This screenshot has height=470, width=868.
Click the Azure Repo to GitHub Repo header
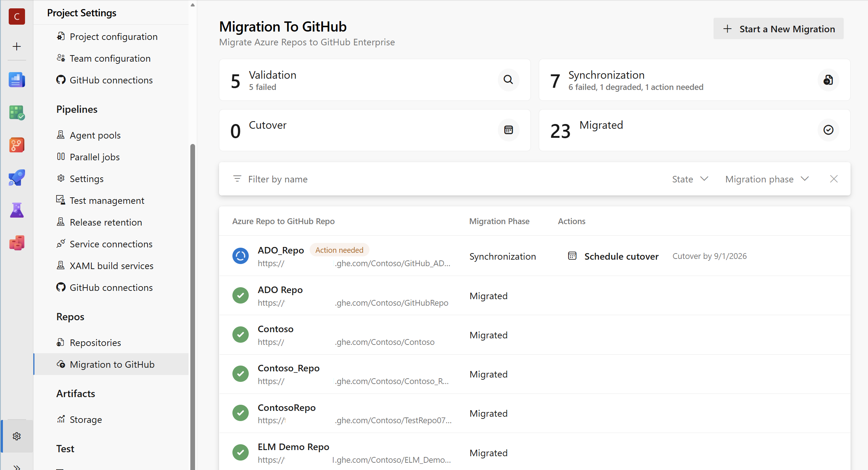[283, 221]
